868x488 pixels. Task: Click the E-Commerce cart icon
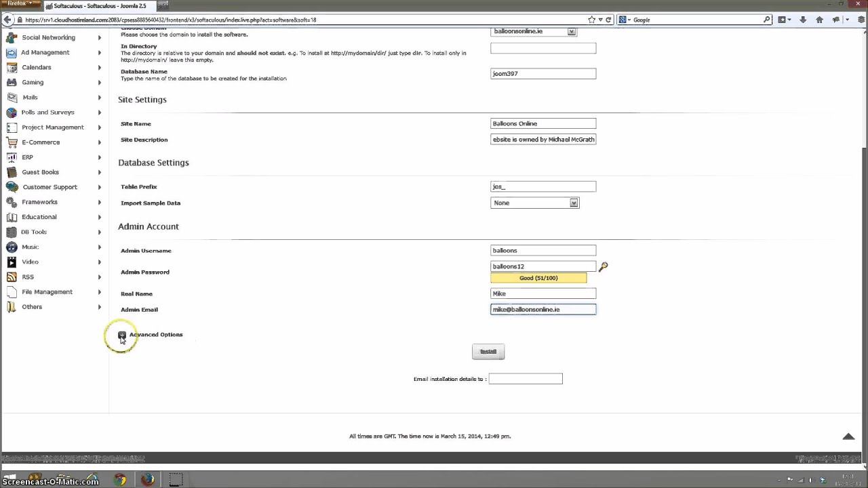11,142
